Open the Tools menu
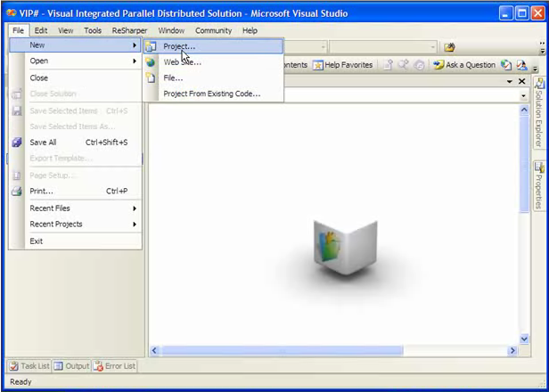 click(93, 31)
